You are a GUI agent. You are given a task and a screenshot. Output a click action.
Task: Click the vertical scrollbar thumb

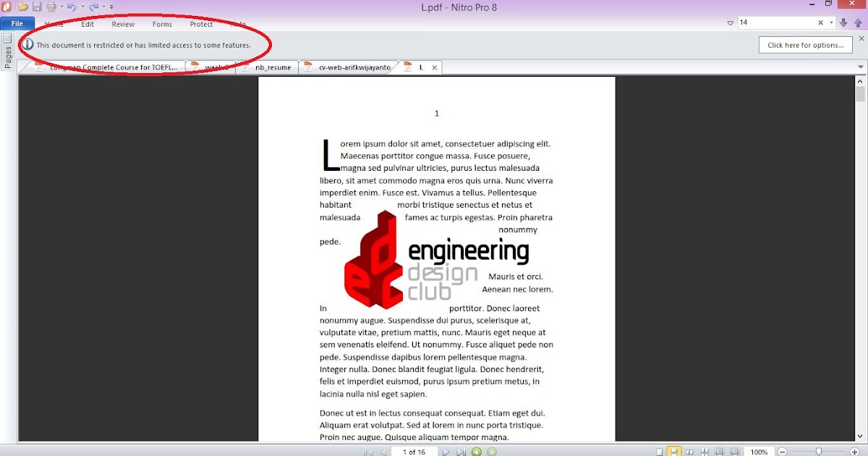click(860, 94)
